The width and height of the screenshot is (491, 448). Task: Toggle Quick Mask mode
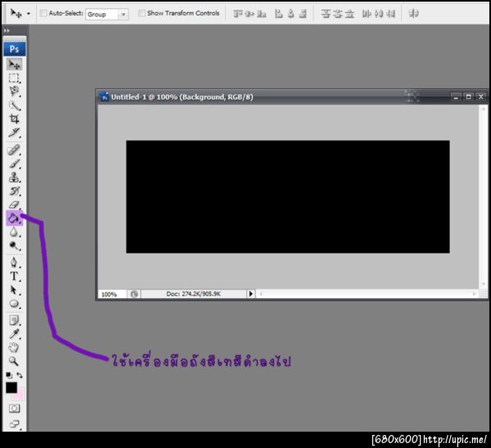(14, 408)
